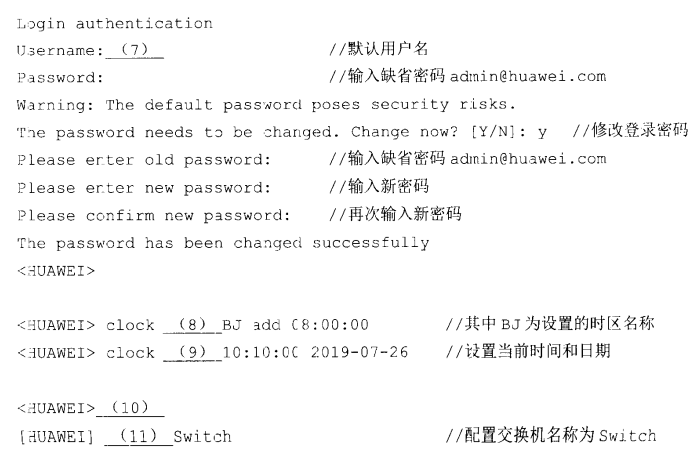Viewport: 700px width, 453px height.
Task: Click admin@huawei.com on the old password line
Action: [x=527, y=159]
